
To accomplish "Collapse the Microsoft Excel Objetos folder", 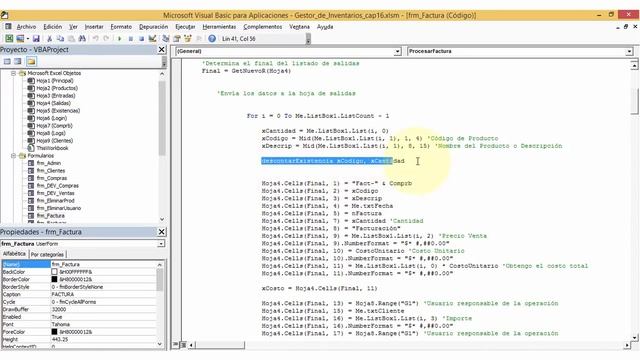I will 13,73.
